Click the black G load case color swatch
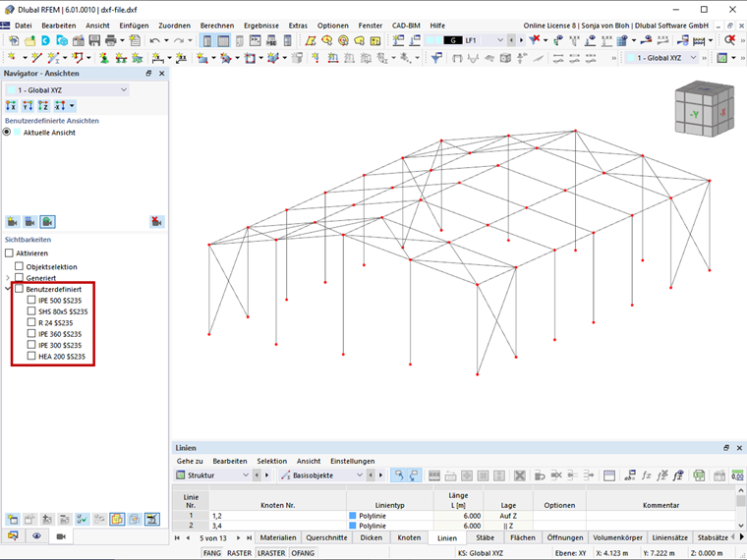This screenshot has width=747, height=560. click(452, 40)
